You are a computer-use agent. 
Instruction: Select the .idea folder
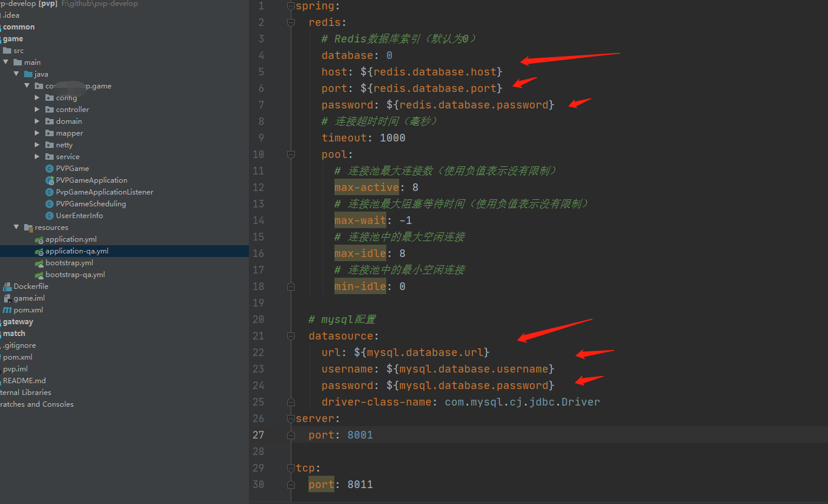tap(11, 15)
